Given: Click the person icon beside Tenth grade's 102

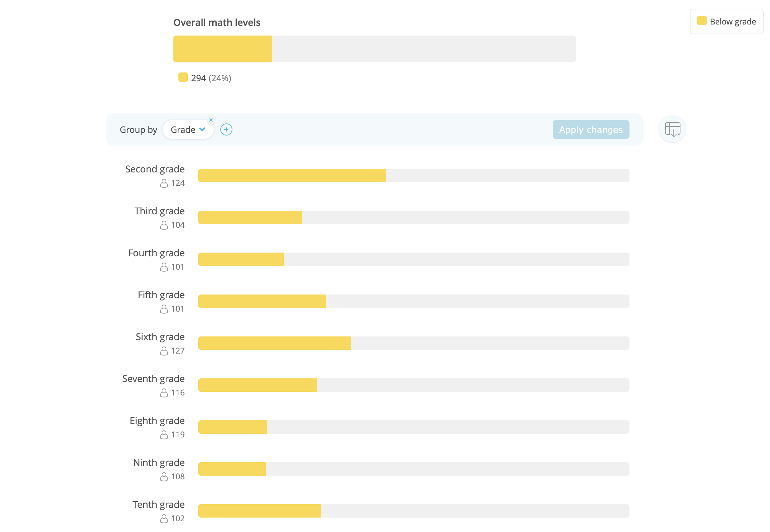Looking at the screenshot, I should tap(164, 519).
